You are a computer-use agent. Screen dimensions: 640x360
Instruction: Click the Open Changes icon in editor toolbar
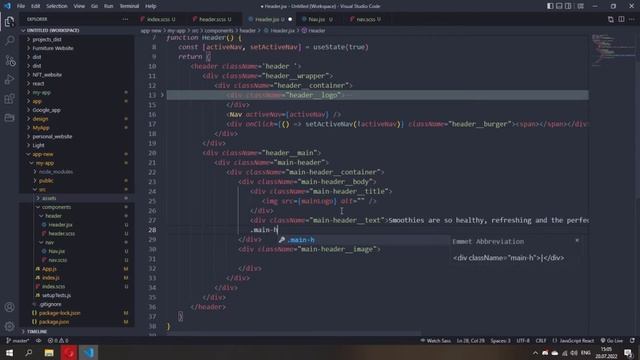point(611,19)
